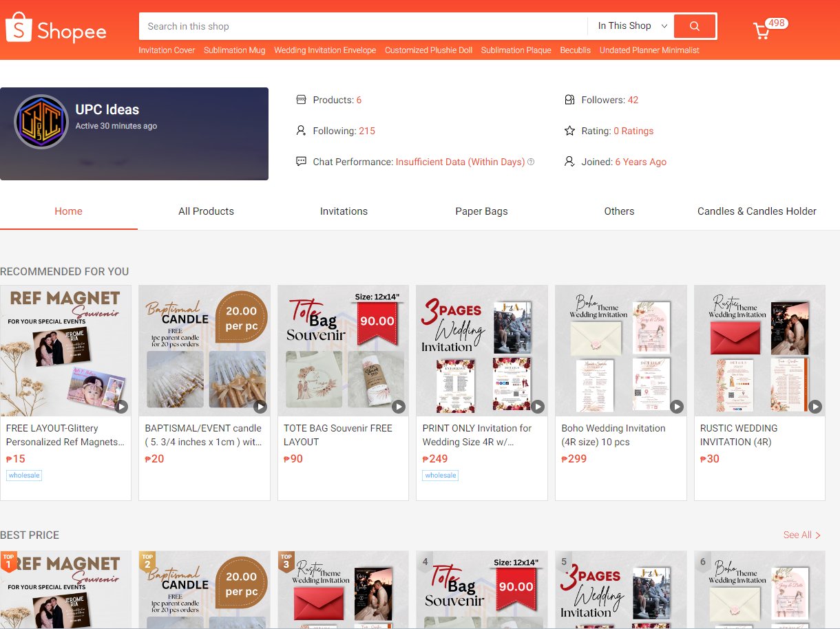The height and width of the screenshot is (629, 840).
Task: Click the TOP 1 badge on Ref Magnet
Action: (8, 561)
